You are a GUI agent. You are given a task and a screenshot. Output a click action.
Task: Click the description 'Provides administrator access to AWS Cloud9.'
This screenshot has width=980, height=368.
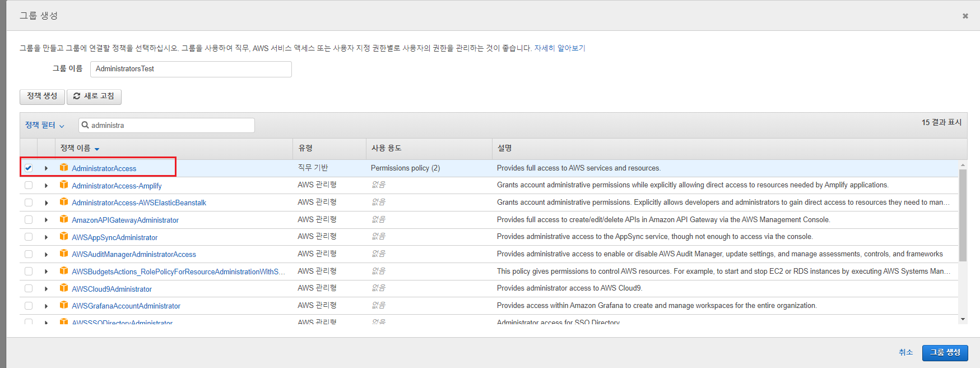click(569, 288)
